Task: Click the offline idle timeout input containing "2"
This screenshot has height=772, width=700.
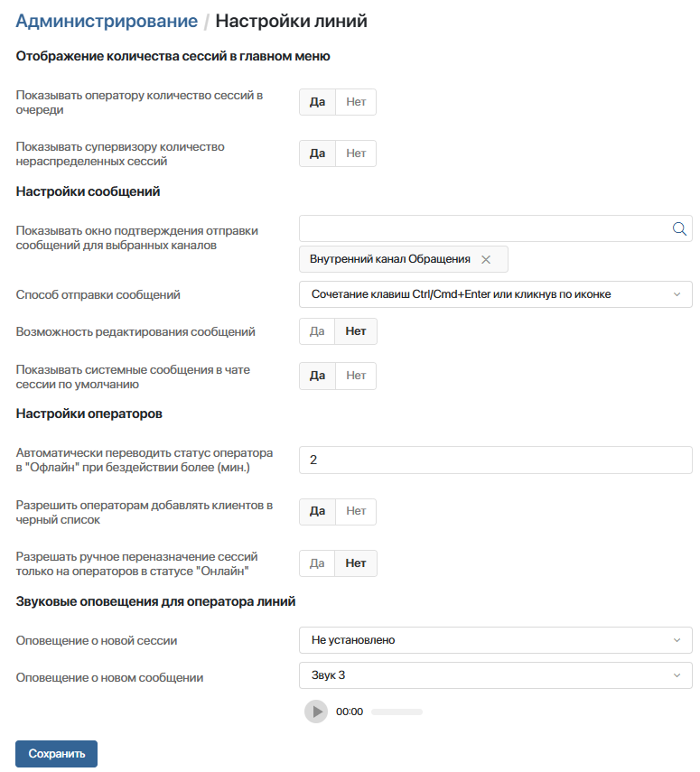Action: click(x=495, y=460)
